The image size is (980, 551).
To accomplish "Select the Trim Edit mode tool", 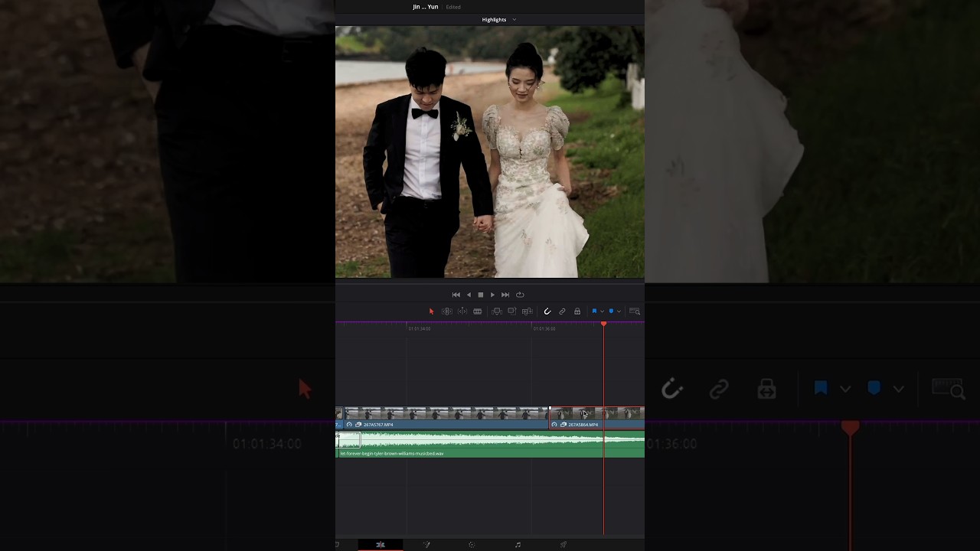I will [x=446, y=311].
